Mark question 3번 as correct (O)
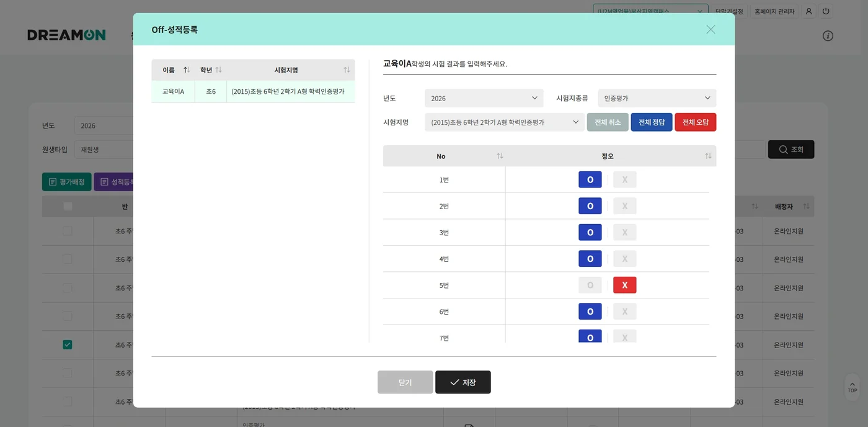Screen dimensions: 868x427 [590, 233]
